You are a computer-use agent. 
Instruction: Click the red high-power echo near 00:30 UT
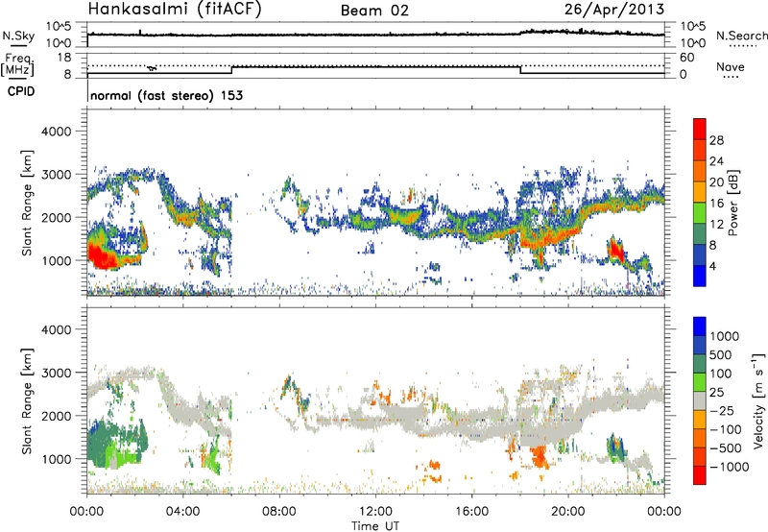pyautogui.click(x=102, y=256)
